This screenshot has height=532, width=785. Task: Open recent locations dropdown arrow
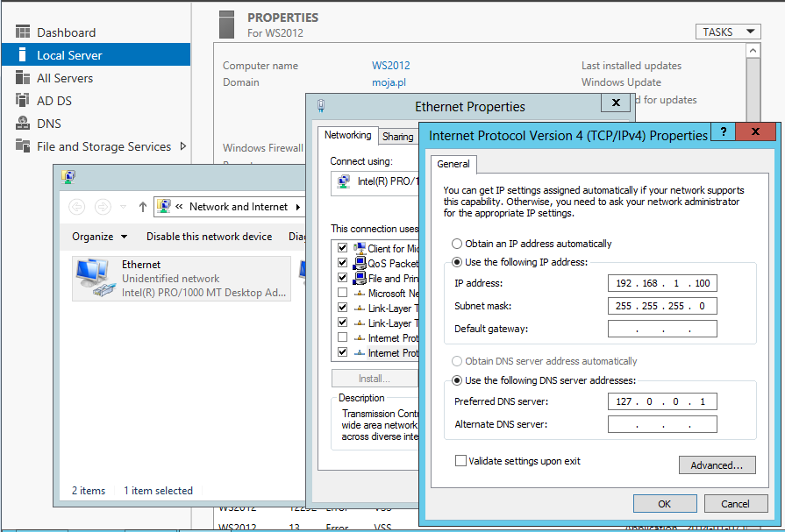pyautogui.click(x=123, y=207)
